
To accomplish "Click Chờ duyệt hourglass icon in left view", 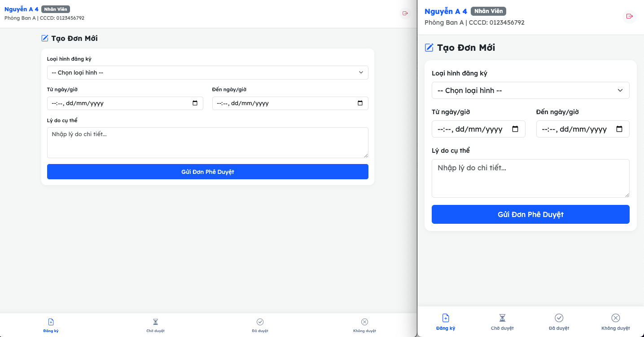I will tap(155, 322).
